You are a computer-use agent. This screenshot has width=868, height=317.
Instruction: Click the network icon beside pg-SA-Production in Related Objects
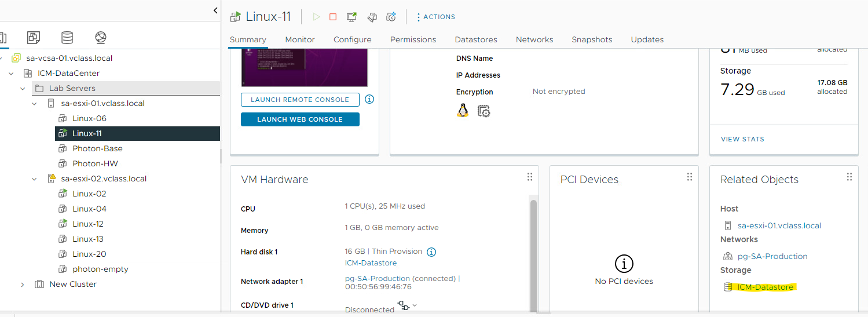(x=728, y=256)
